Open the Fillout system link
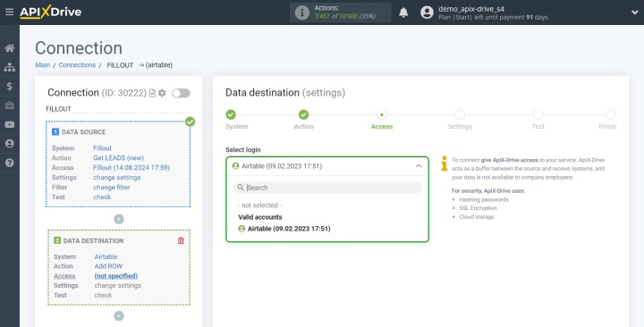This screenshot has height=327, width=644. [102, 148]
